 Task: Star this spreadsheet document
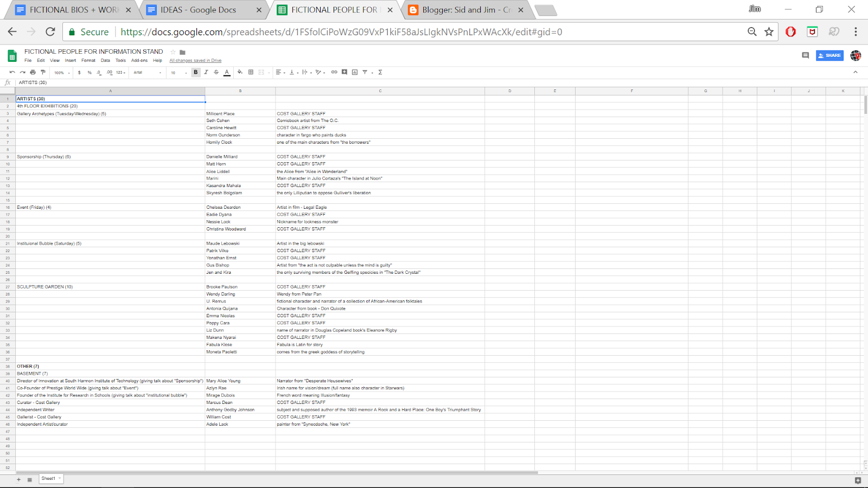[173, 52]
